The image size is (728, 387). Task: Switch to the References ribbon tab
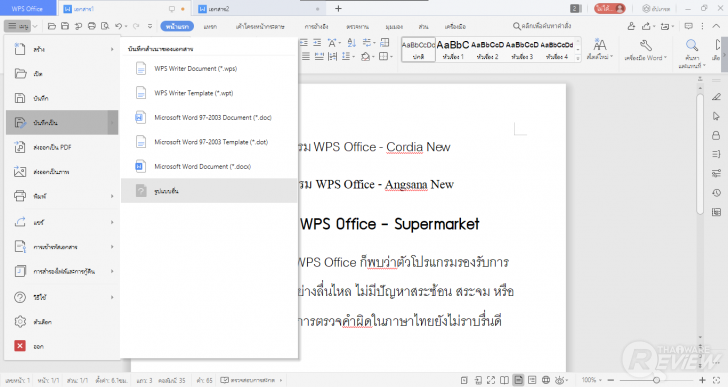coord(316,27)
